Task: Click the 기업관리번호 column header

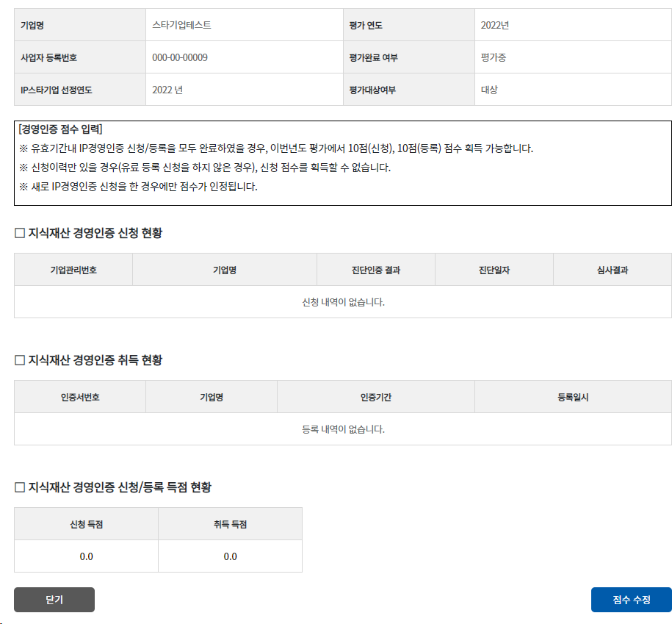Action: (x=73, y=270)
